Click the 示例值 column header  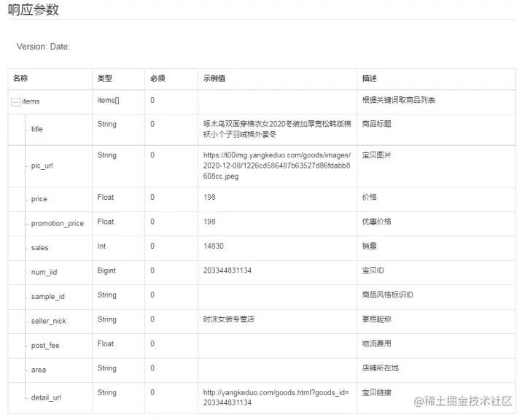point(214,78)
